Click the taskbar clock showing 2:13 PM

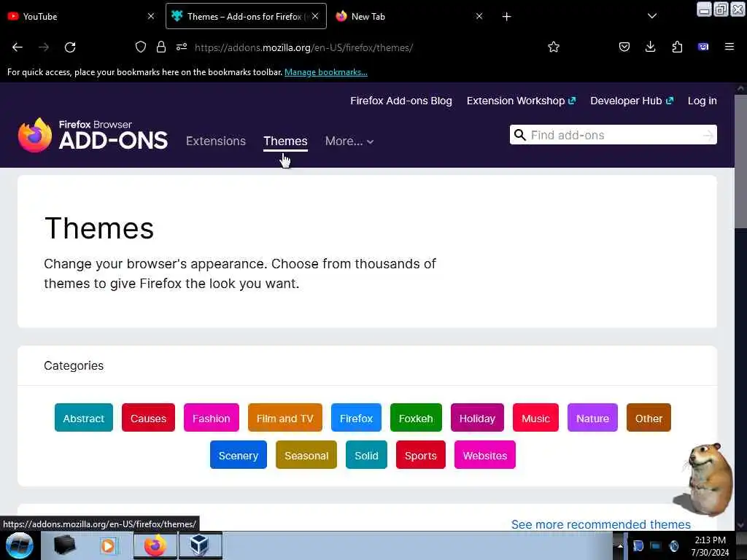(x=710, y=545)
